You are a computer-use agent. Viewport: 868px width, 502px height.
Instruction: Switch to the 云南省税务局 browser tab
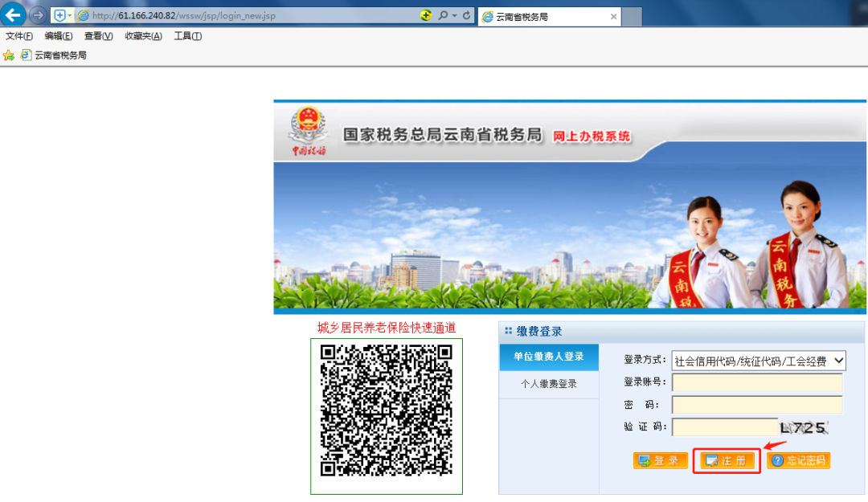point(549,17)
